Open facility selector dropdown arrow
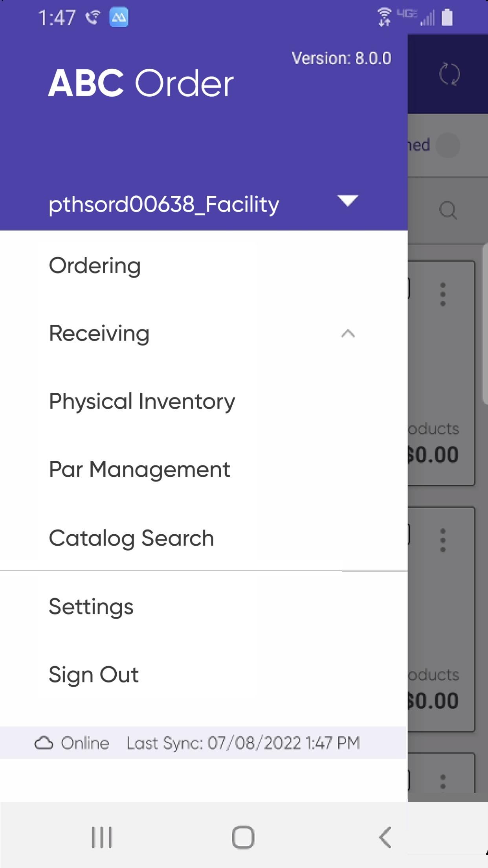 pyautogui.click(x=348, y=200)
